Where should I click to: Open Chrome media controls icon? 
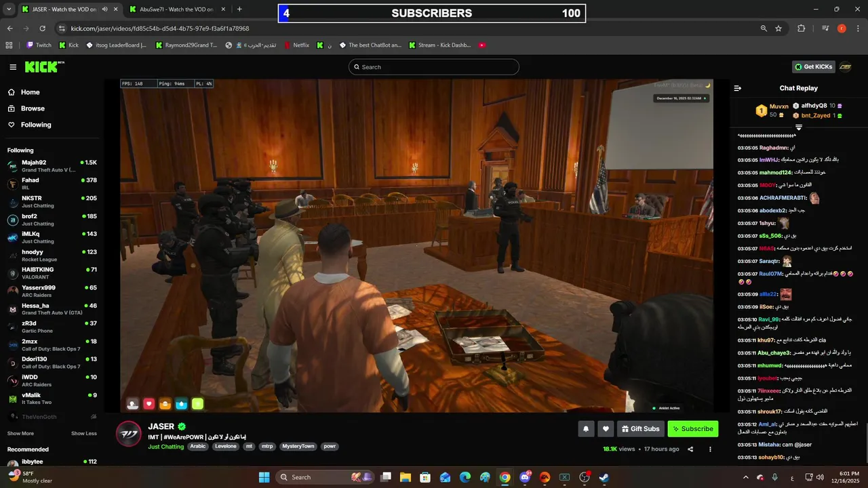pyautogui.click(x=825, y=28)
